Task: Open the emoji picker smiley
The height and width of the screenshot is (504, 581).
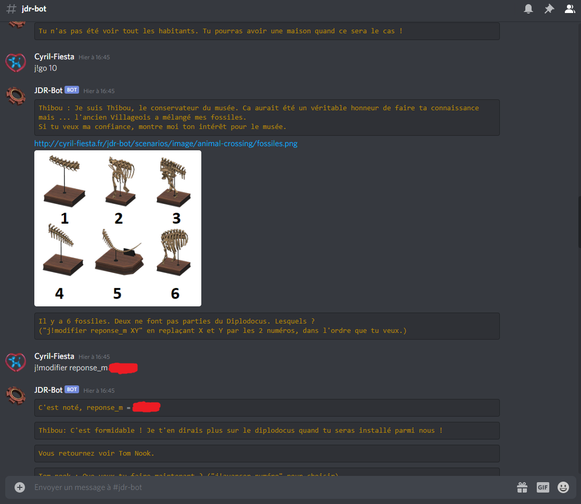Action: pyautogui.click(x=563, y=487)
